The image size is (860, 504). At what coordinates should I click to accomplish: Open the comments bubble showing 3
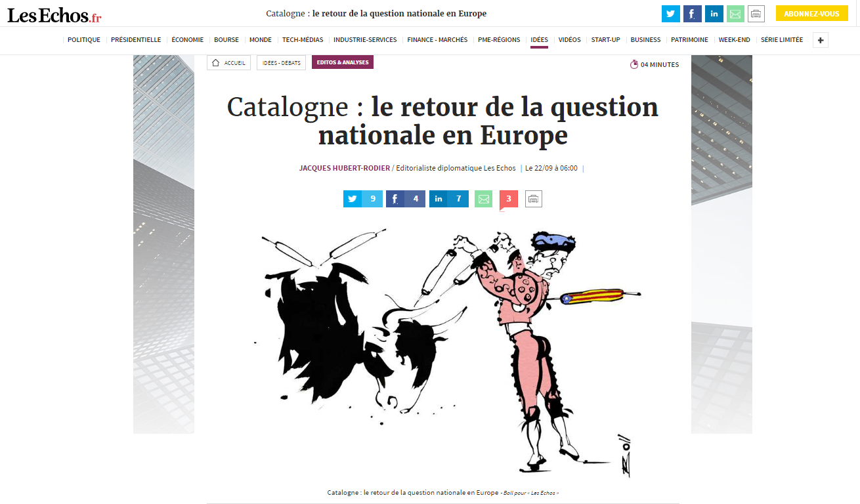coord(509,199)
